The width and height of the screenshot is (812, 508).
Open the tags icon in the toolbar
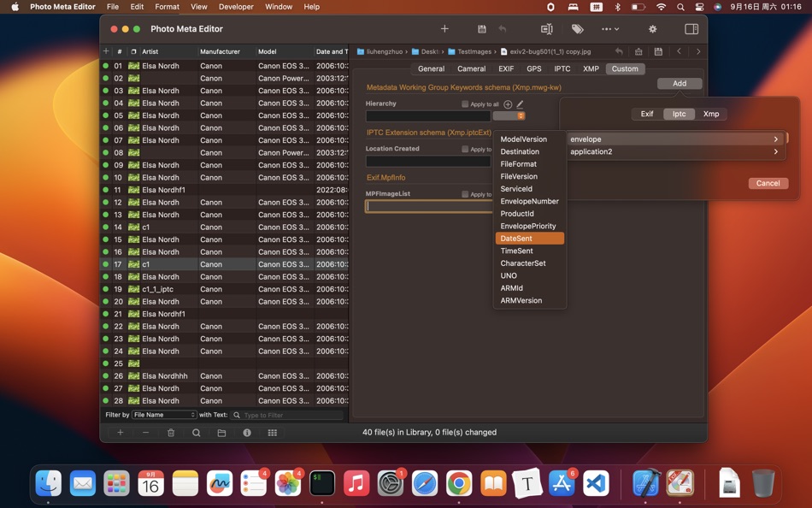click(x=578, y=29)
